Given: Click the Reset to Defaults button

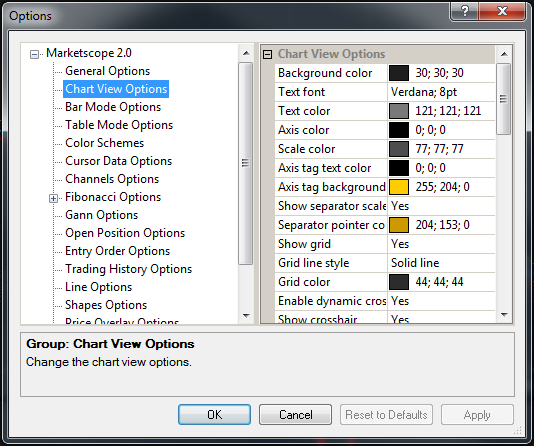Looking at the screenshot, I should pos(386,415).
